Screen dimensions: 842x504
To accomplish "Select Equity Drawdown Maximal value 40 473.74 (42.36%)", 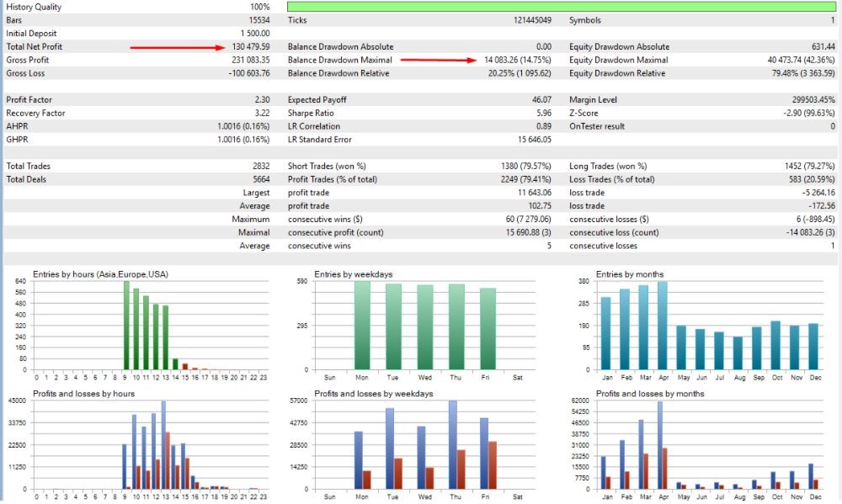I will coord(802,60).
